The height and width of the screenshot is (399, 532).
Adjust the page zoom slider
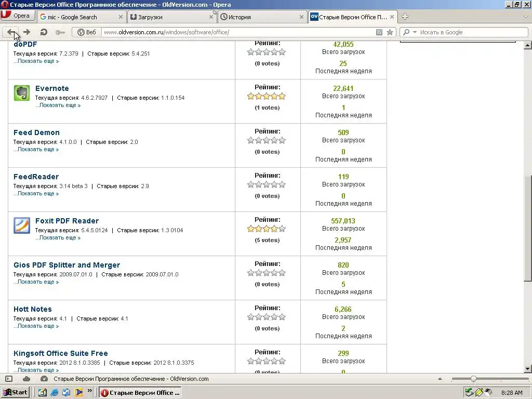pos(473,379)
